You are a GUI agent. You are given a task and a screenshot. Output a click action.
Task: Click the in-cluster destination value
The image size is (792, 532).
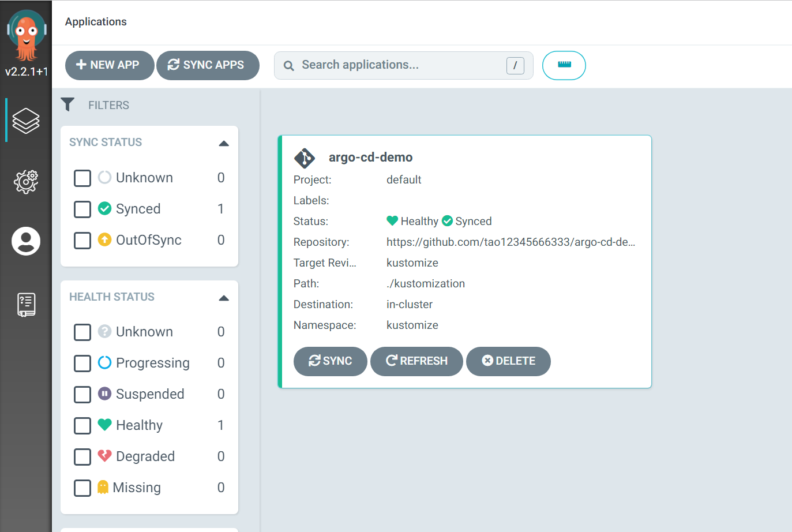coord(410,305)
